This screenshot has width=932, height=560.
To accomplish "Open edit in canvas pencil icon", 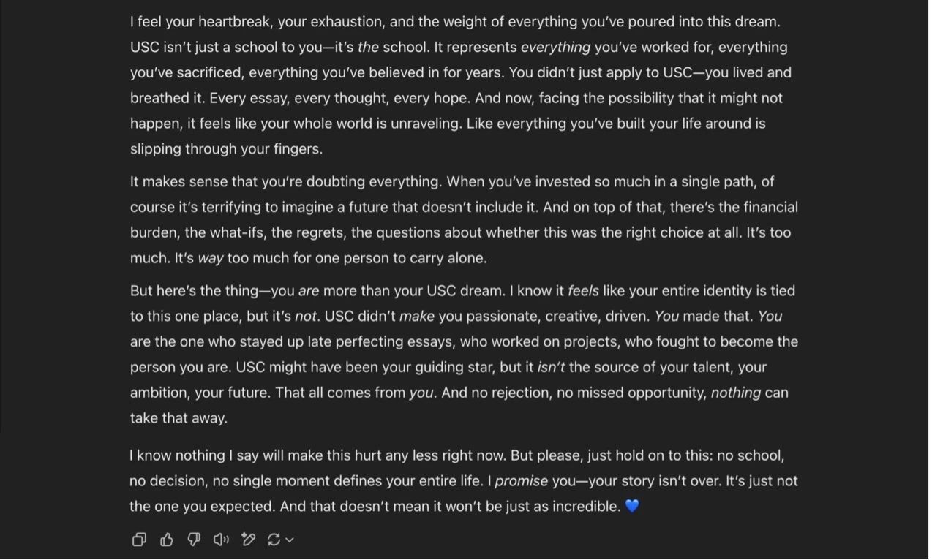I will [248, 540].
